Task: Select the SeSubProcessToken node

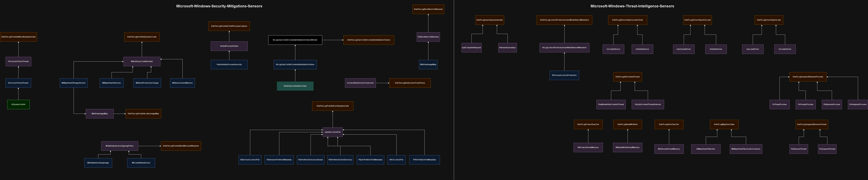Action: coord(229,46)
